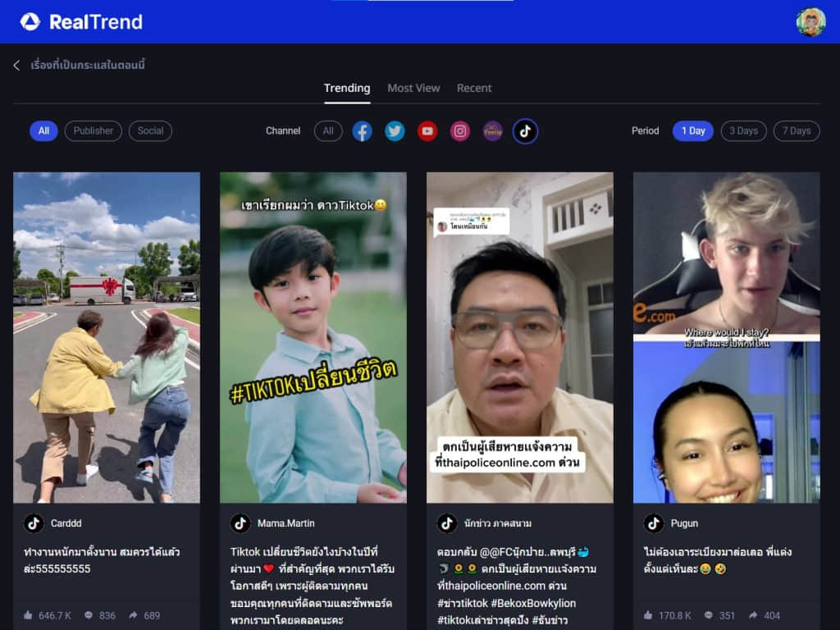Filter channels by the Facebook icon
The width and height of the screenshot is (840, 630).
point(362,131)
